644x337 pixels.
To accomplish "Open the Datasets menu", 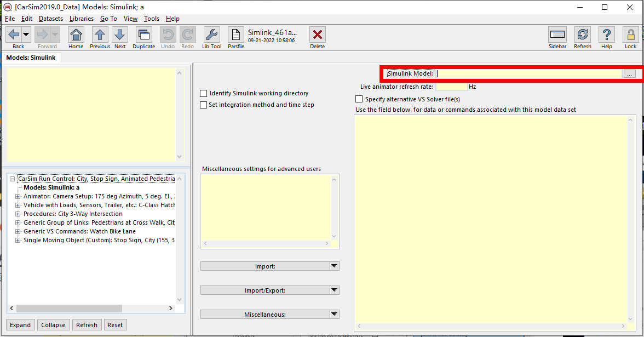I will 51,19.
